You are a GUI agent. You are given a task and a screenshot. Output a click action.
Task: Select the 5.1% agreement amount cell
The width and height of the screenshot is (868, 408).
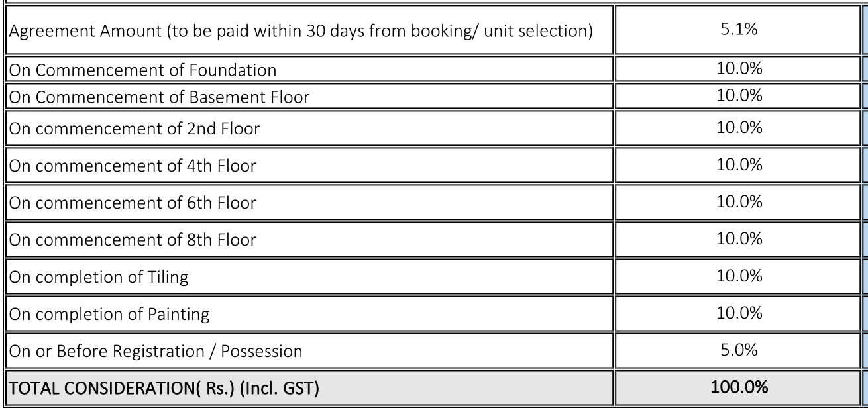(739, 30)
